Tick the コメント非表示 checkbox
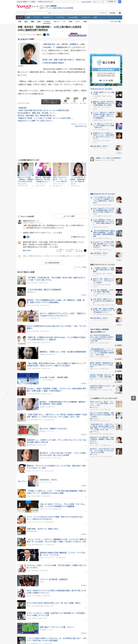 (75, 267)
